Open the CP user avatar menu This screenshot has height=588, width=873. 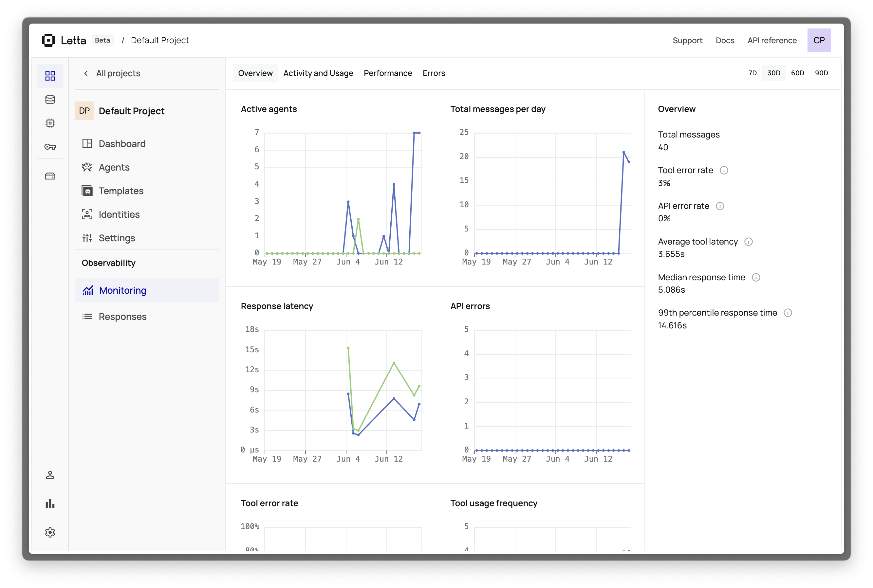(x=819, y=41)
